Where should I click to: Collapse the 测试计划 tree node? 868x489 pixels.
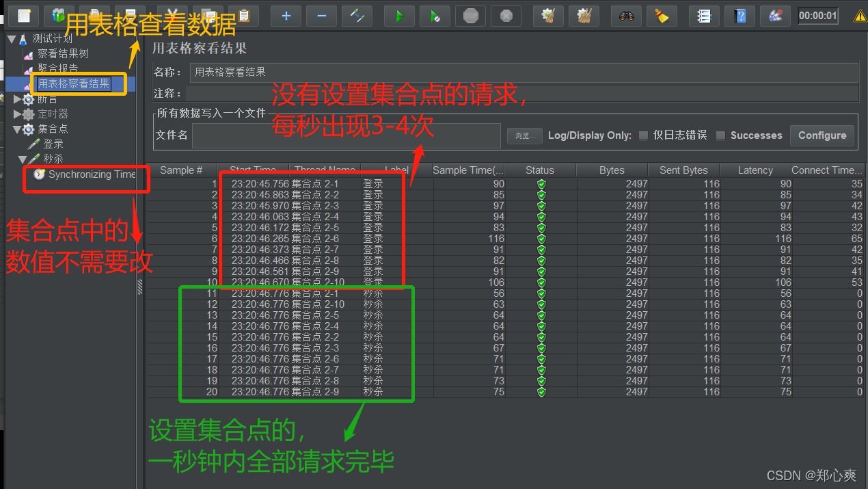tap(12, 39)
